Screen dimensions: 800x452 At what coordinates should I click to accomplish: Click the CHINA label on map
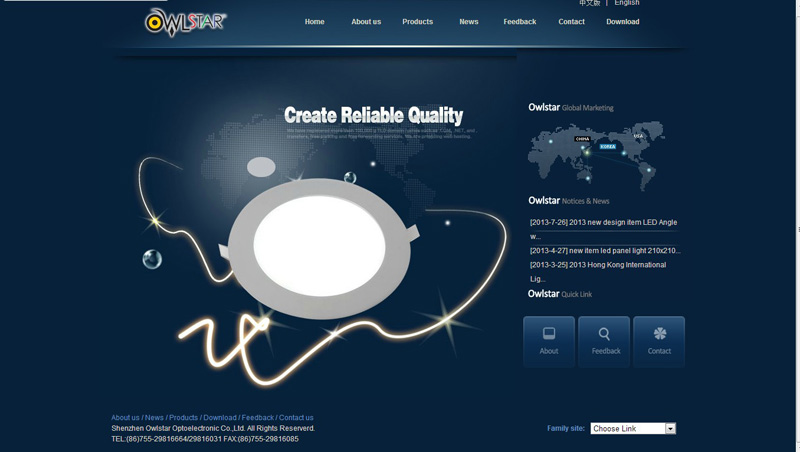point(582,139)
